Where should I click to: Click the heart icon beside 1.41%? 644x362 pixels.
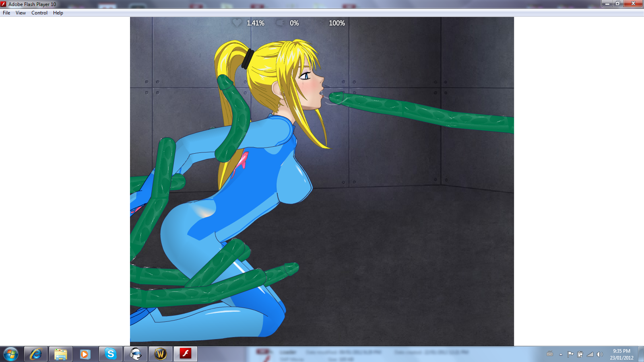click(x=237, y=23)
